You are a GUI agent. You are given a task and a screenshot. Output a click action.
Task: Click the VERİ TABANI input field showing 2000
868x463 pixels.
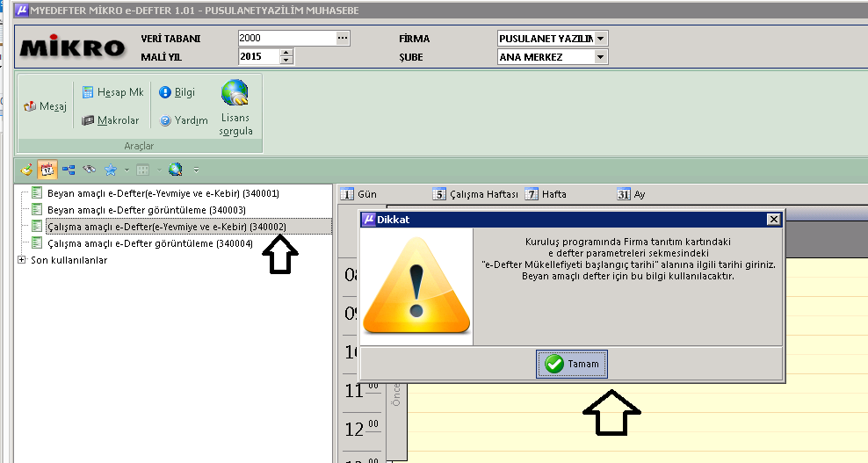point(286,38)
